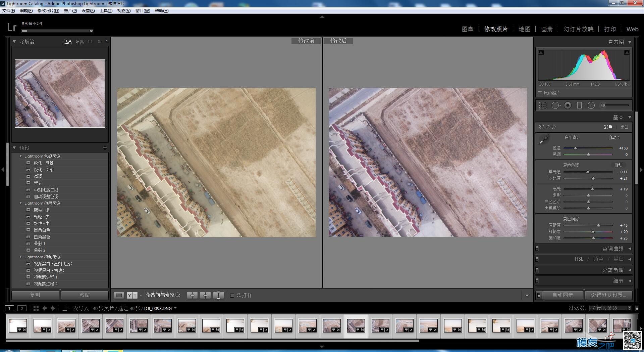
Task: Open the File menu
Action: [9, 11]
